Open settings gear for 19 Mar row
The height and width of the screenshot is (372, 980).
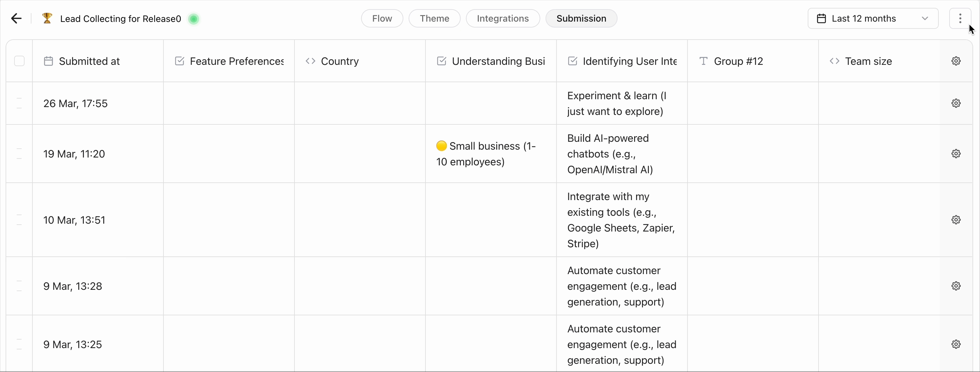[956, 154]
